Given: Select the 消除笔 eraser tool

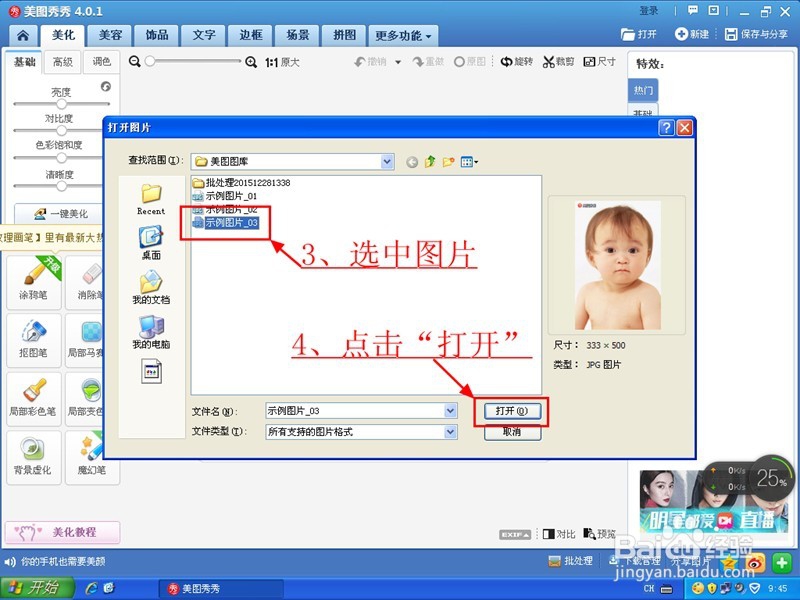Looking at the screenshot, I should tap(92, 283).
